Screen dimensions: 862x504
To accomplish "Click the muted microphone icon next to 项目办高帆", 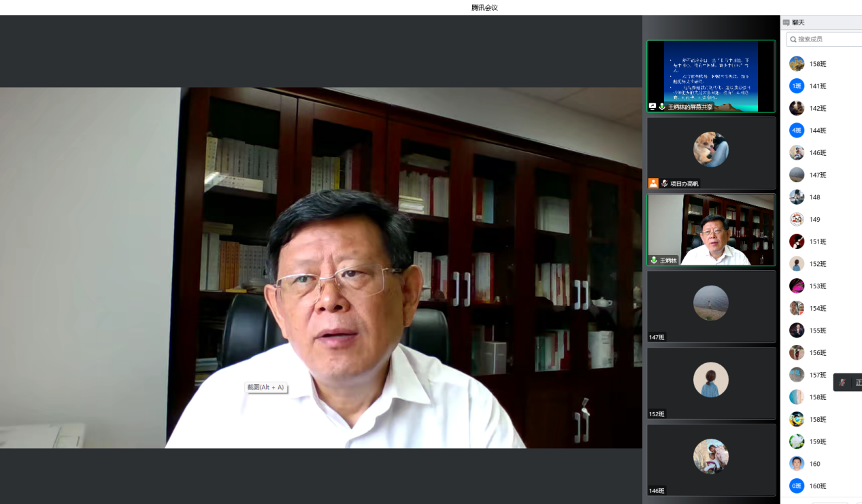I will pyautogui.click(x=665, y=184).
